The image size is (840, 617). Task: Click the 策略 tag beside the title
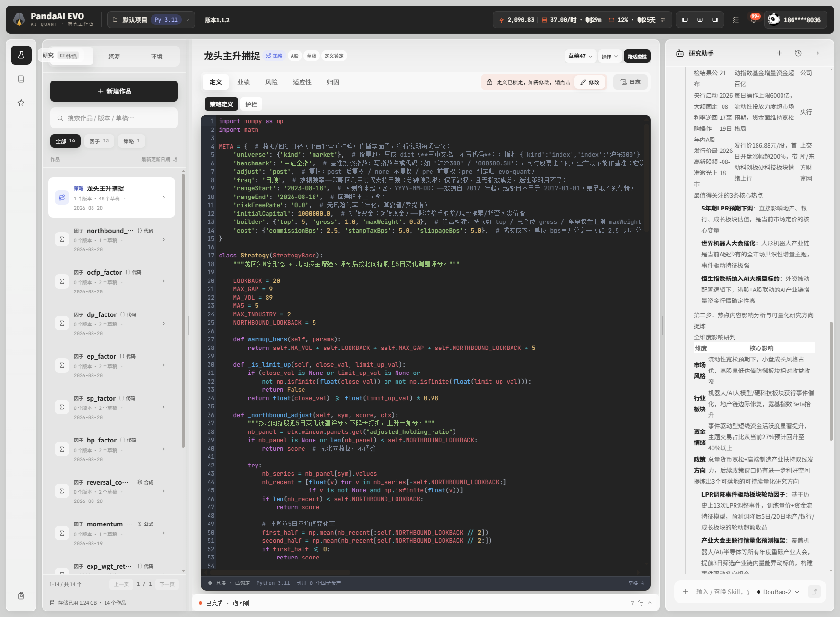274,56
